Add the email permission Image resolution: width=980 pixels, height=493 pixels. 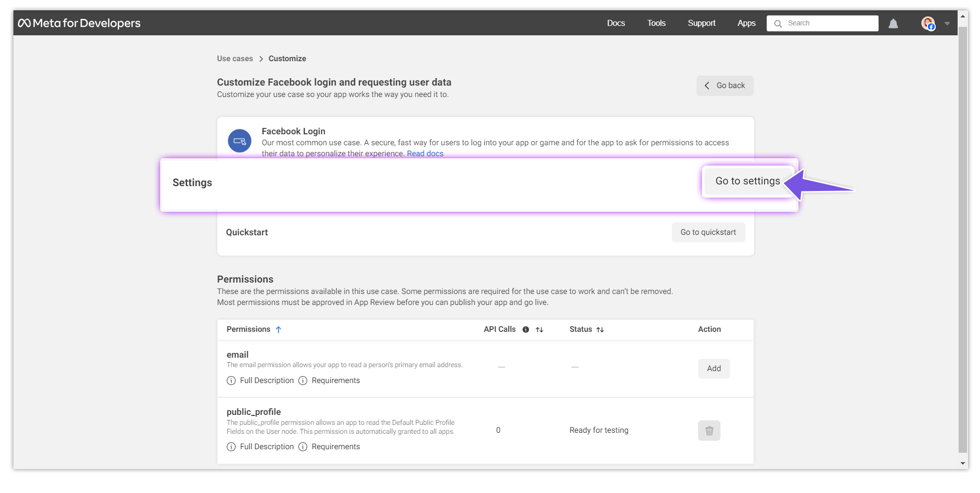[713, 369]
